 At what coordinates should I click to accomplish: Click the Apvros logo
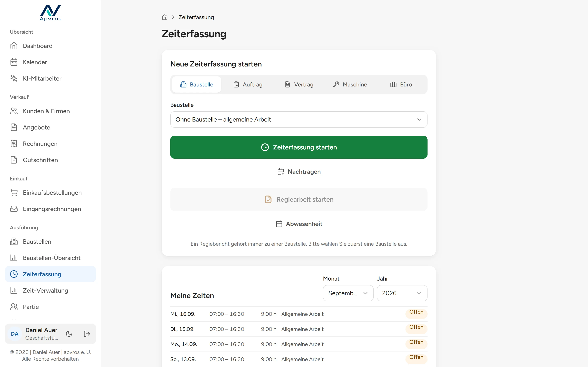[x=51, y=13]
